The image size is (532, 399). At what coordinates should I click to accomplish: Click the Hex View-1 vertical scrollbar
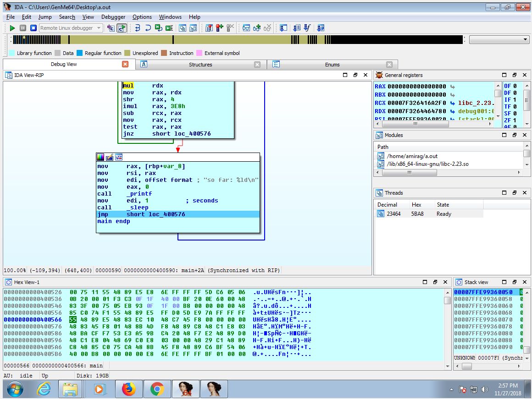click(x=447, y=329)
